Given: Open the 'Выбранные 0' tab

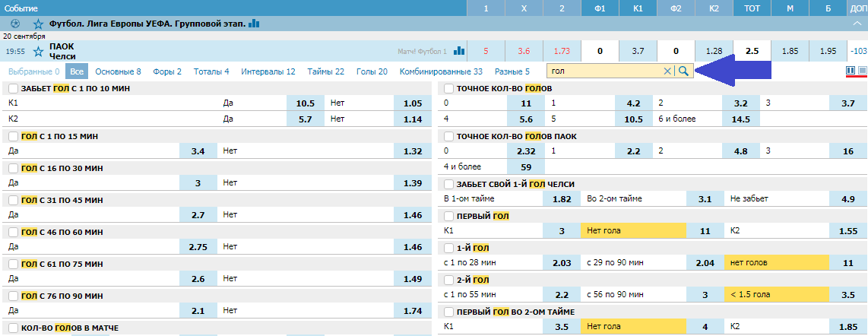Looking at the screenshot, I should click(x=33, y=71).
